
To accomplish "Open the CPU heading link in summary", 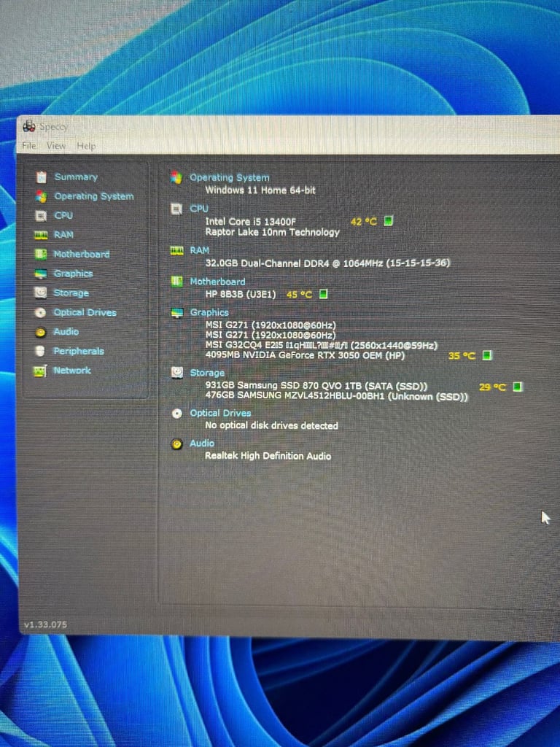I will 199,208.
